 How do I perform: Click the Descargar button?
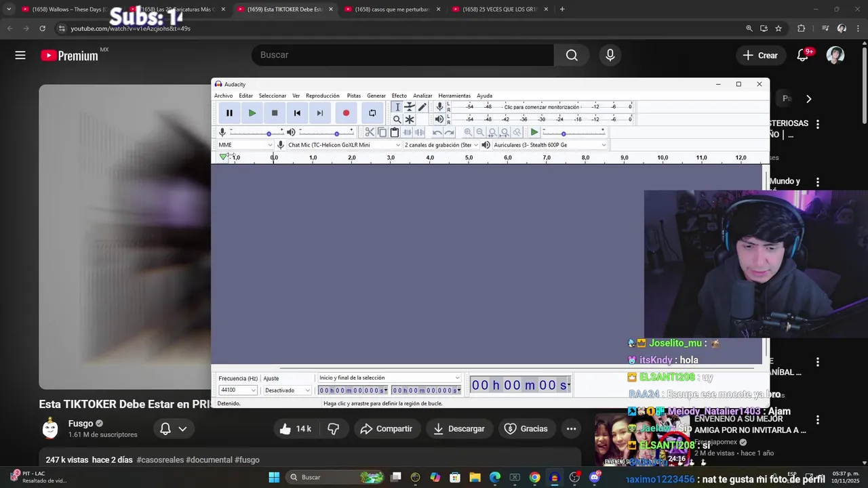(x=459, y=428)
